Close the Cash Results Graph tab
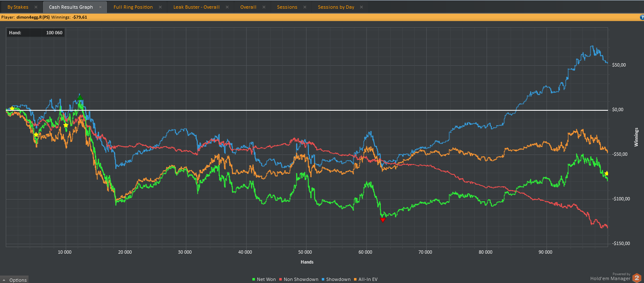The image size is (644, 283). click(x=100, y=7)
